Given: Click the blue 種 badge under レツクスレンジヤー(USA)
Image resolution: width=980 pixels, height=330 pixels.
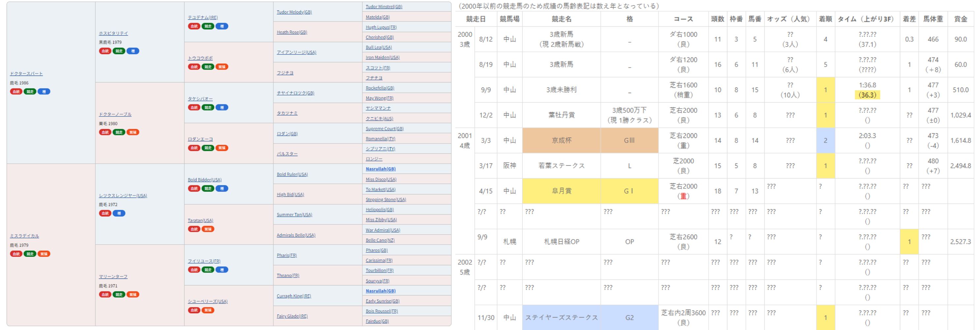Looking at the screenshot, I should pyautogui.click(x=119, y=213).
